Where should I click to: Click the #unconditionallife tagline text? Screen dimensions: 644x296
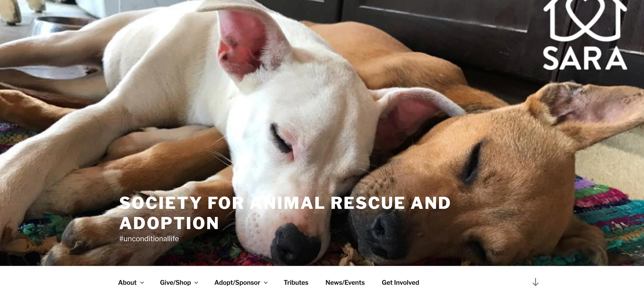[x=149, y=239]
